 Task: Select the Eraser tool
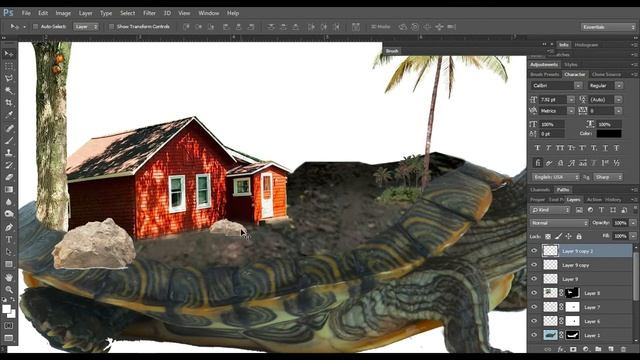[x=9, y=177]
